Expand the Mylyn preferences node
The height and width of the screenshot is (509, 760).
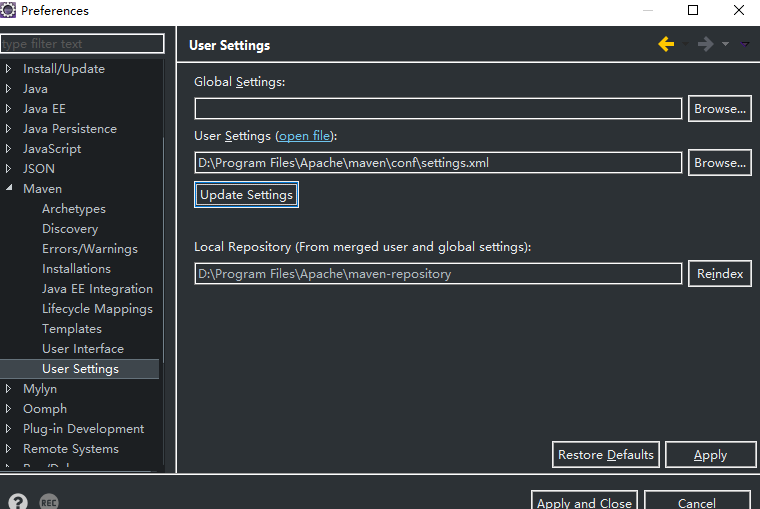[x=9, y=389]
